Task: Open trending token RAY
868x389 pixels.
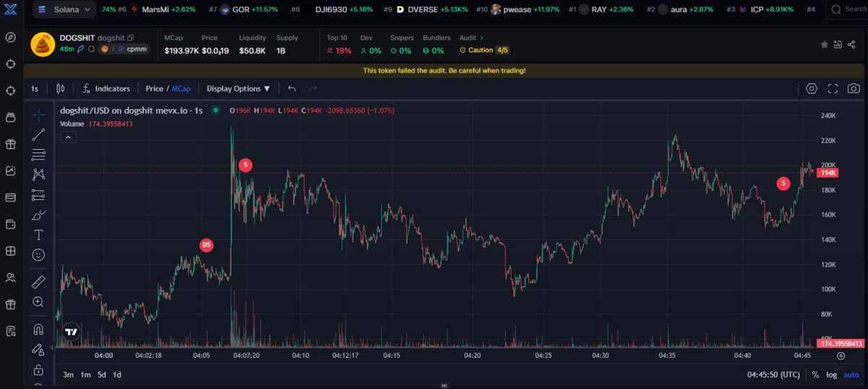Action: click(600, 9)
